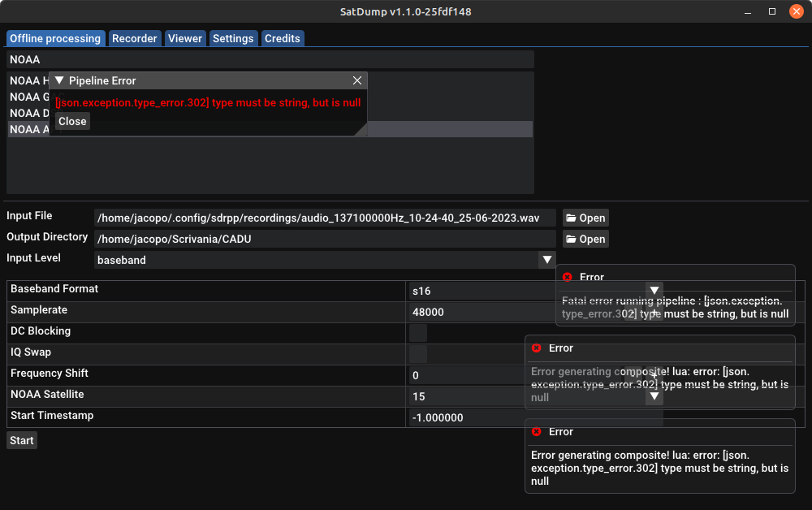
Task: Click the error icon in the bottom Error popup
Action: (x=535, y=432)
